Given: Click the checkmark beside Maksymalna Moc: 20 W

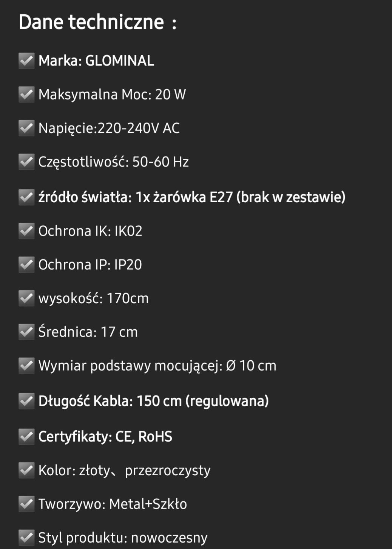Looking at the screenshot, I should pos(26,95).
